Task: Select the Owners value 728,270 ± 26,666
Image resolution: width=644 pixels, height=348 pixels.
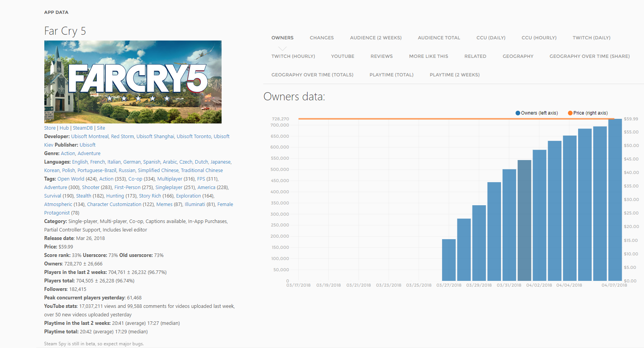Action: pyautogui.click(x=83, y=264)
